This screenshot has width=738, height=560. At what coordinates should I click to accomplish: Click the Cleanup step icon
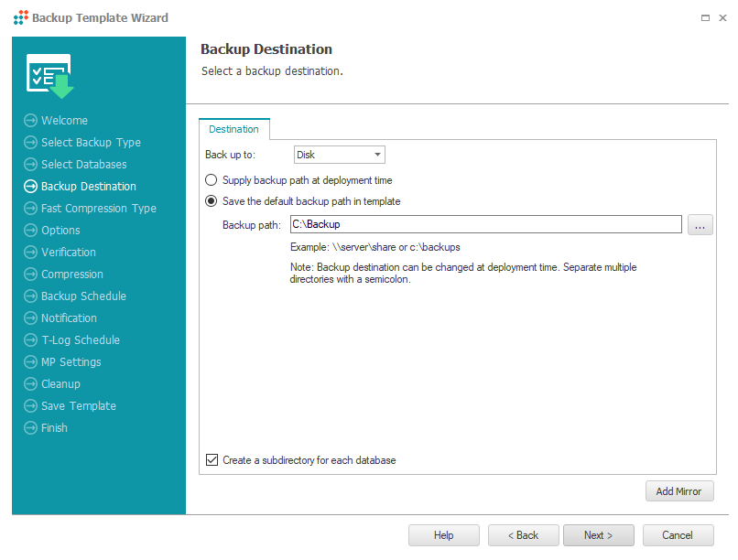(x=30, y=383)
